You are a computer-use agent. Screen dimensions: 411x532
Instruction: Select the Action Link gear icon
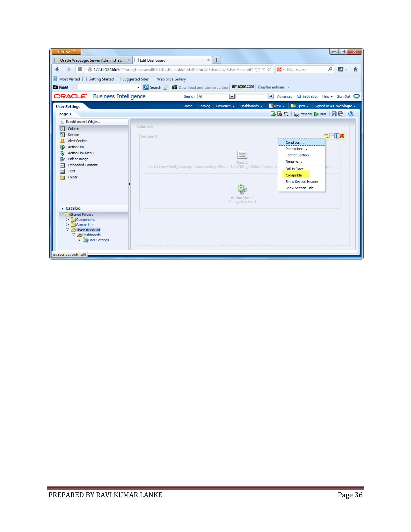click(x=62, y=147)
